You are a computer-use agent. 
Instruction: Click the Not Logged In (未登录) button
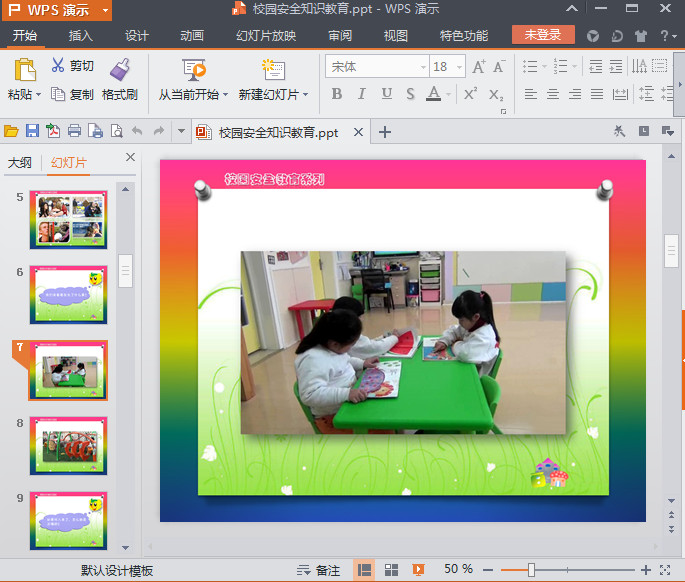point(543,35)
